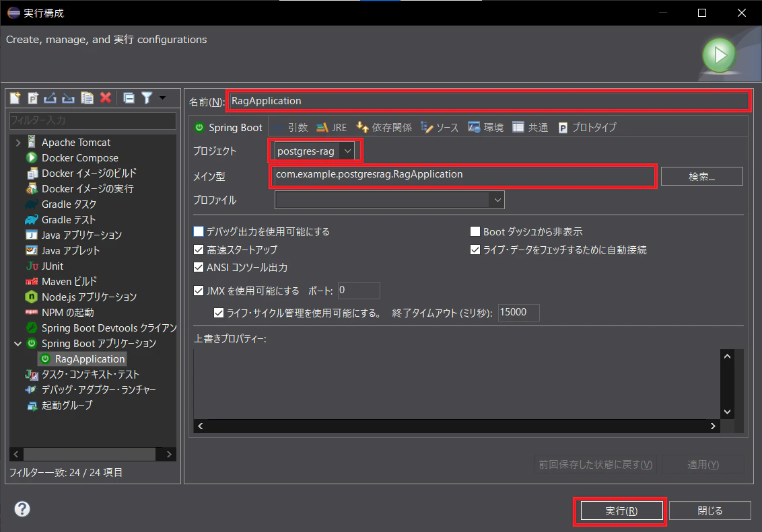The height and width of the screenshot is (532, 762).
Task: Switch to the JRE tab
Action: click(x=332, y=128)
